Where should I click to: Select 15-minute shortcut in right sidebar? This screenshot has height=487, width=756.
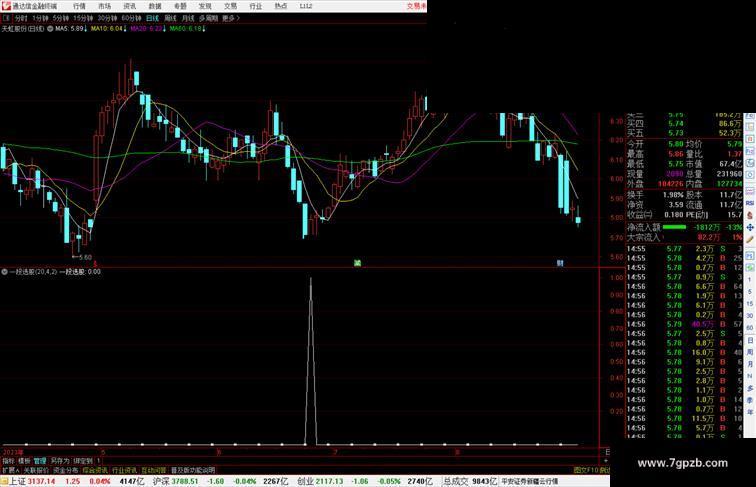click(750, 304)
